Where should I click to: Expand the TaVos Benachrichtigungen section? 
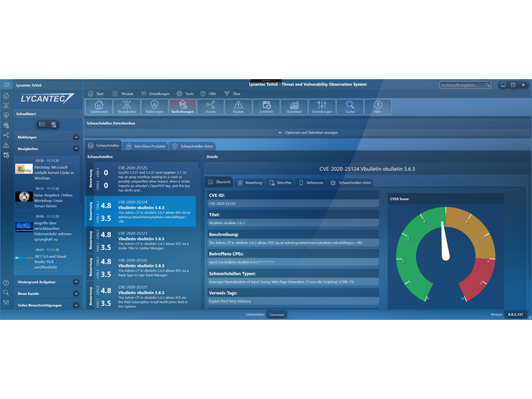(76, 305)
